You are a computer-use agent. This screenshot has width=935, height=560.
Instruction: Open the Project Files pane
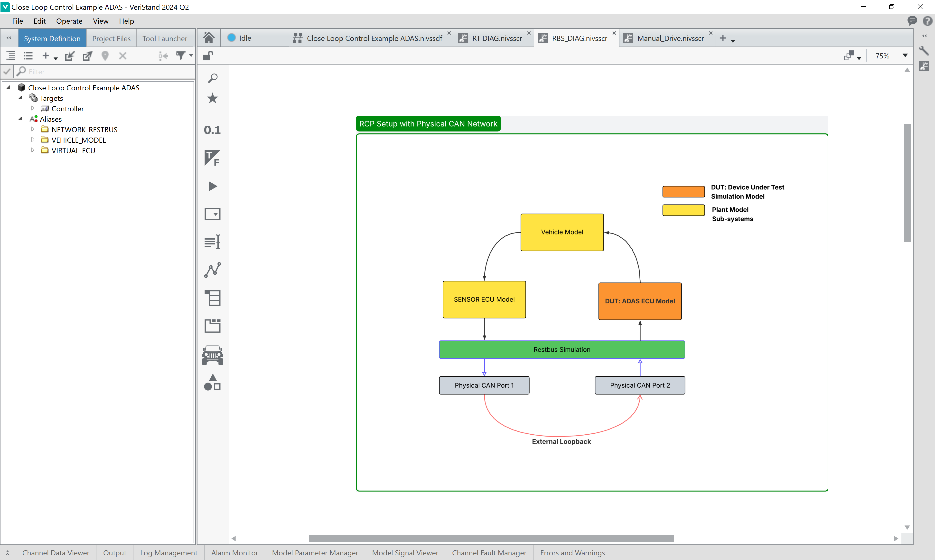click(x=111, y=38)
